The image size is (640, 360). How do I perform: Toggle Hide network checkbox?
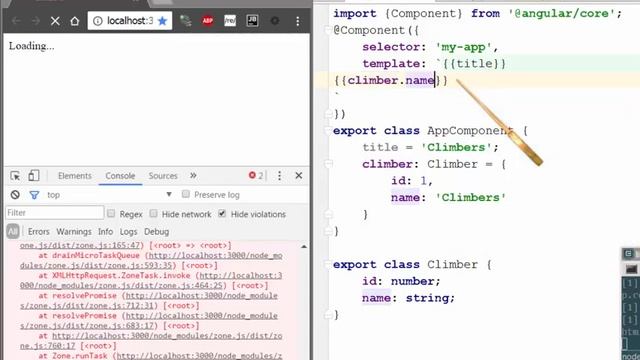point(153,213)
